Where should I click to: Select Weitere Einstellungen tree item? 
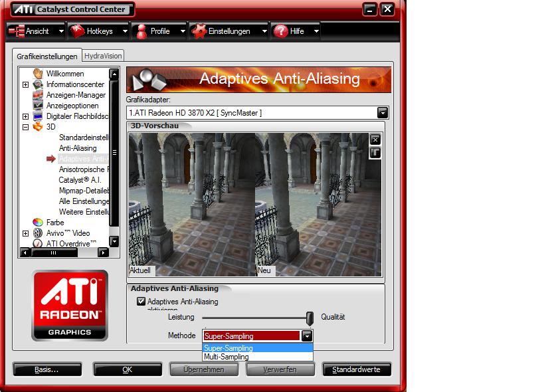pyautogui.click(x=84, y=212)
